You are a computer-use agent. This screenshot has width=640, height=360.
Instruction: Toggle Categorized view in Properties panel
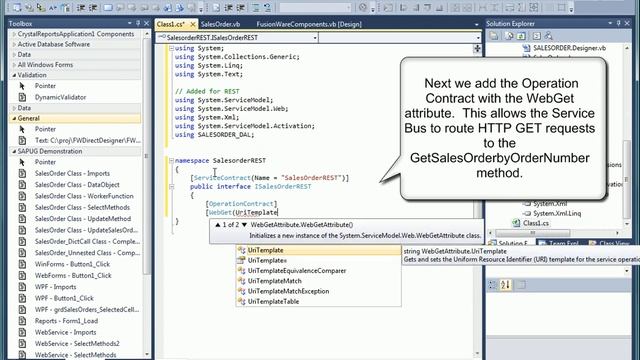point(493,285)
